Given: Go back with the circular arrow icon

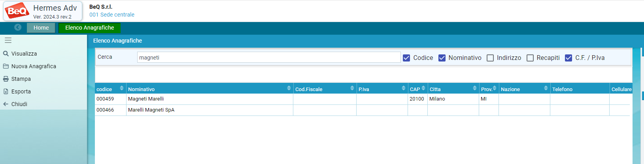Looking at the screenshot, I should pyautogui.click(x=18, y=27).
